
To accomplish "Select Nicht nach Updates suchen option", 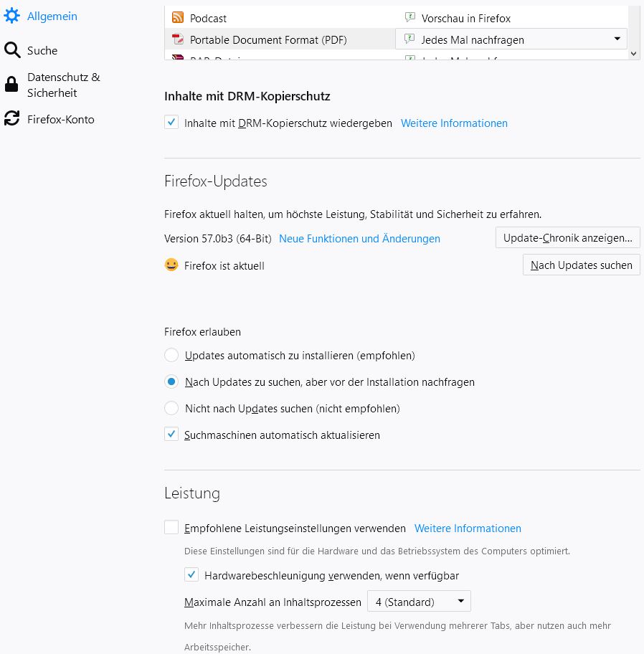I will tap(171, 408).
